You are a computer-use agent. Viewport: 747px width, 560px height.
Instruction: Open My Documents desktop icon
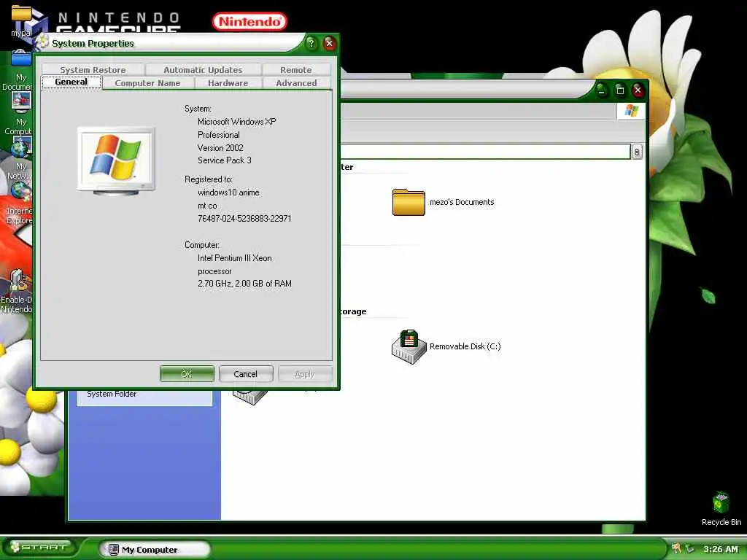point(20,69)
